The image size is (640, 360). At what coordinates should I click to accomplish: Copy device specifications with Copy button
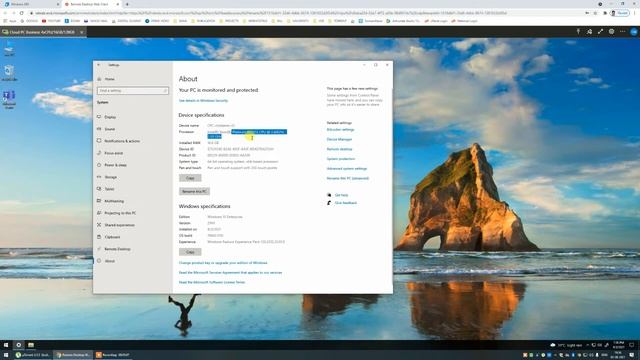tap(190, 178)
